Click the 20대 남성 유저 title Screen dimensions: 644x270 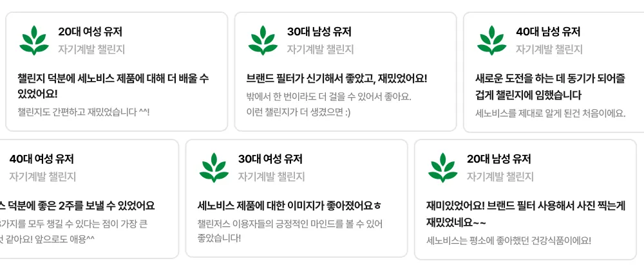(x=499, y=159)
